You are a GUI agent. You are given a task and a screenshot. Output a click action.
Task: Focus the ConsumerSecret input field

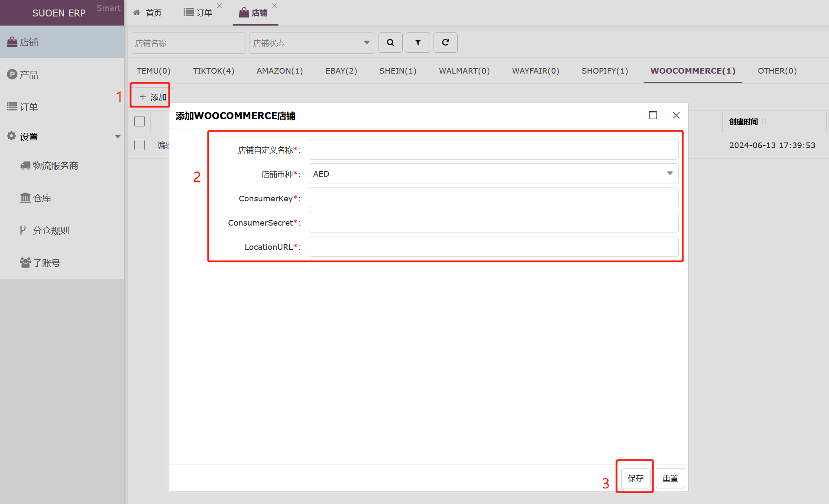coord(493,222)
